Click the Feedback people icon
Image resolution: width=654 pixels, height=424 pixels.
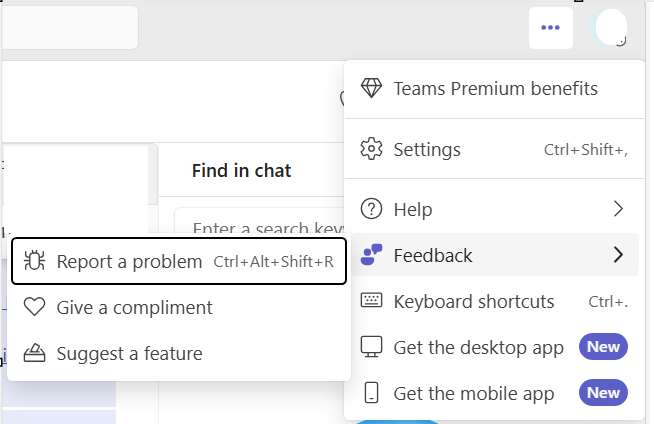point(371,255)
